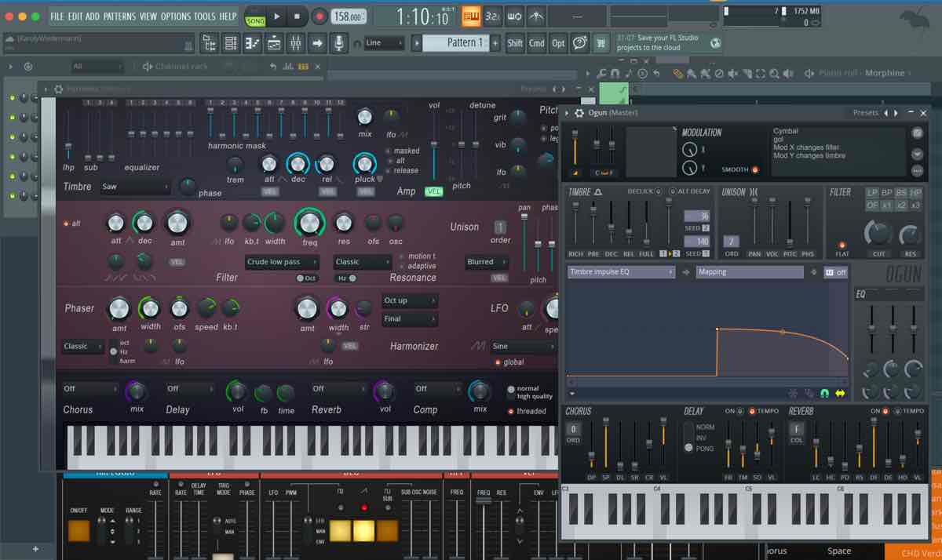The height and width of the screenshot is (560, 942).
Task: Stop playback with the stop button
Action: (297, 16)
